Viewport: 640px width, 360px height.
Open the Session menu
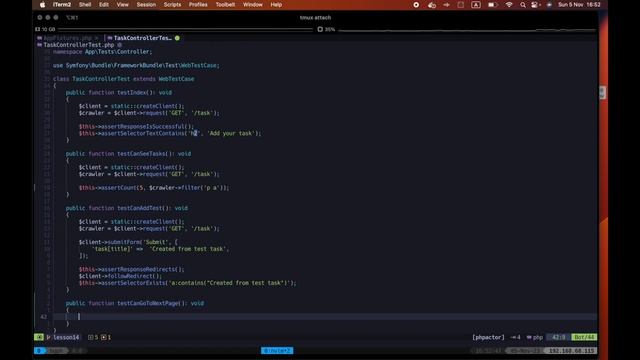[x=146, y=5]
